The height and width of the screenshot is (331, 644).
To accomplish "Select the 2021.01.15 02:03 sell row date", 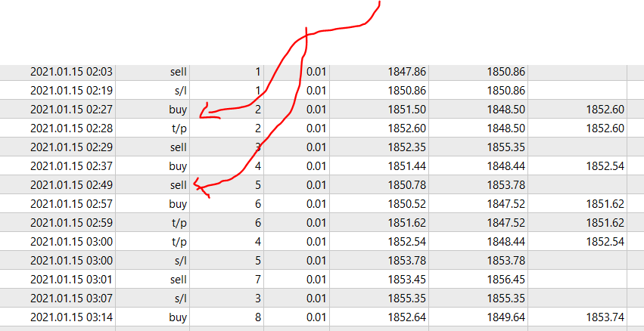I will pos(71,72).
